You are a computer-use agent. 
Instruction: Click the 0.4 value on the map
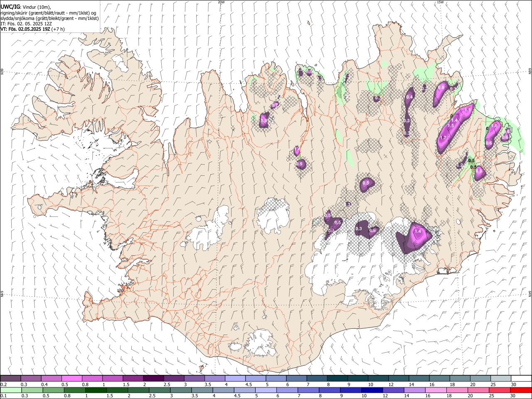(x=409, y=97)
